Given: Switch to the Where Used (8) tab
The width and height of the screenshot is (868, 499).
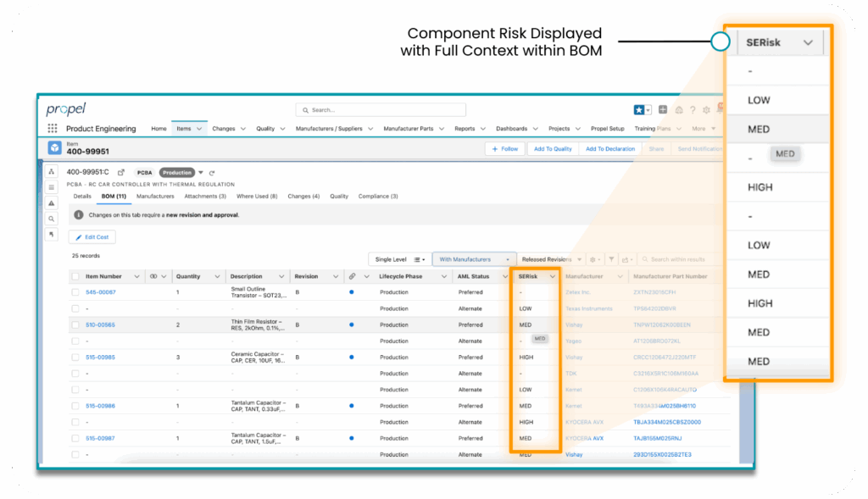Looking at the screenshot, I should (257, 196).
